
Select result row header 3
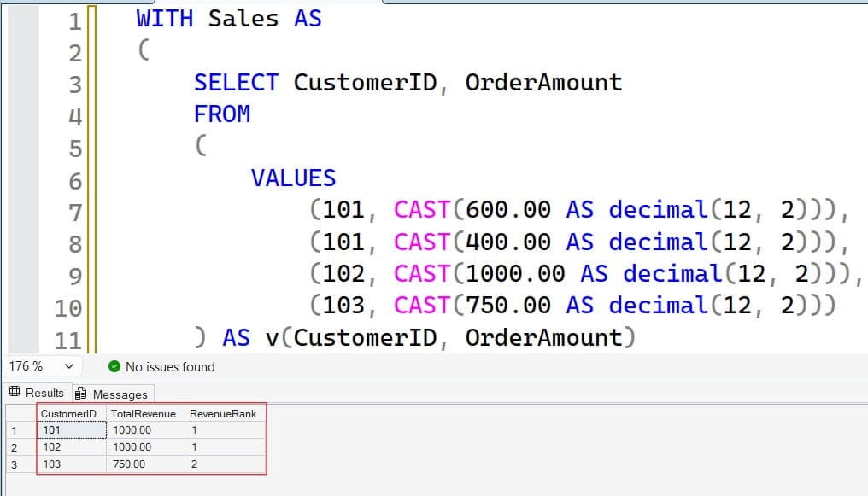(x=21, y=464)
